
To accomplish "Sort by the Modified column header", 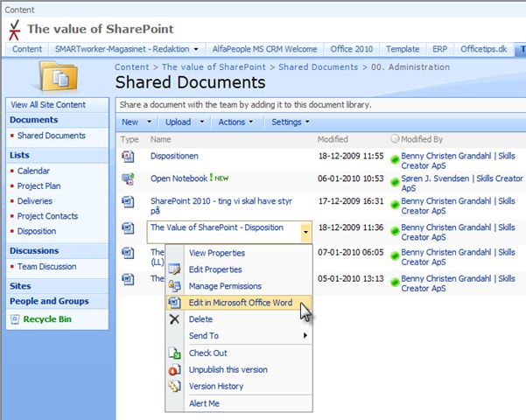I will (x=333, y=139).
